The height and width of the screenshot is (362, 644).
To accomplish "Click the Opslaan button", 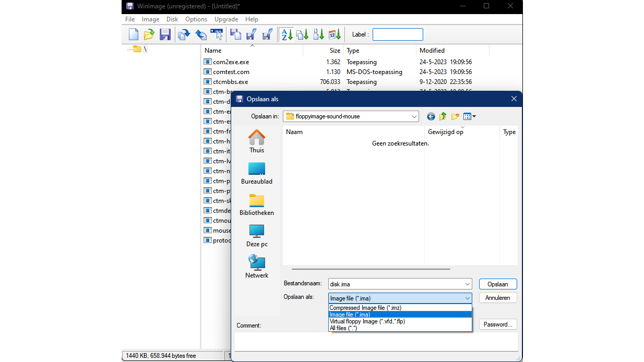I will pos(498,284).
